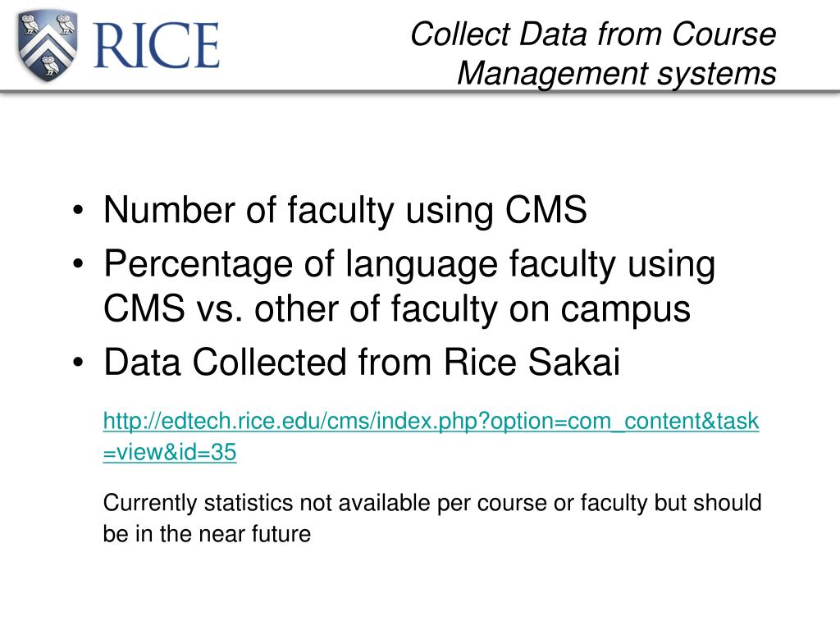Image resolution: width=840 pixels, height=630 pixels.
Task: Click the RICE wordmark text
Action: (157, 46)
